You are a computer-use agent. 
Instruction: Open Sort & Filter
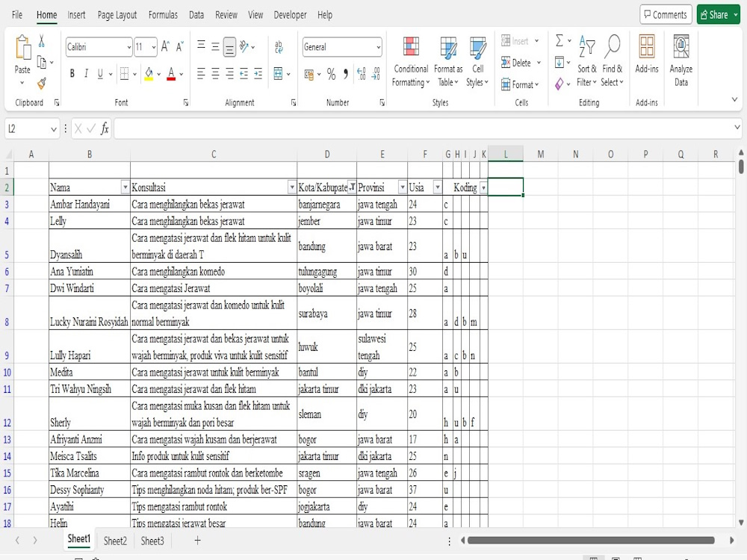point(586,61)
